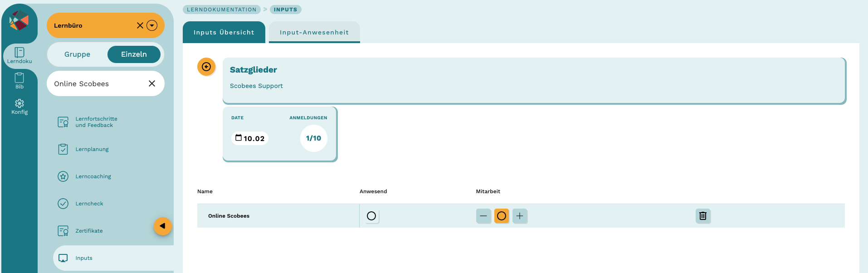The image size is (868, 273).
Task: Select the Einzeln toggle option
Action: click(134, 54)
